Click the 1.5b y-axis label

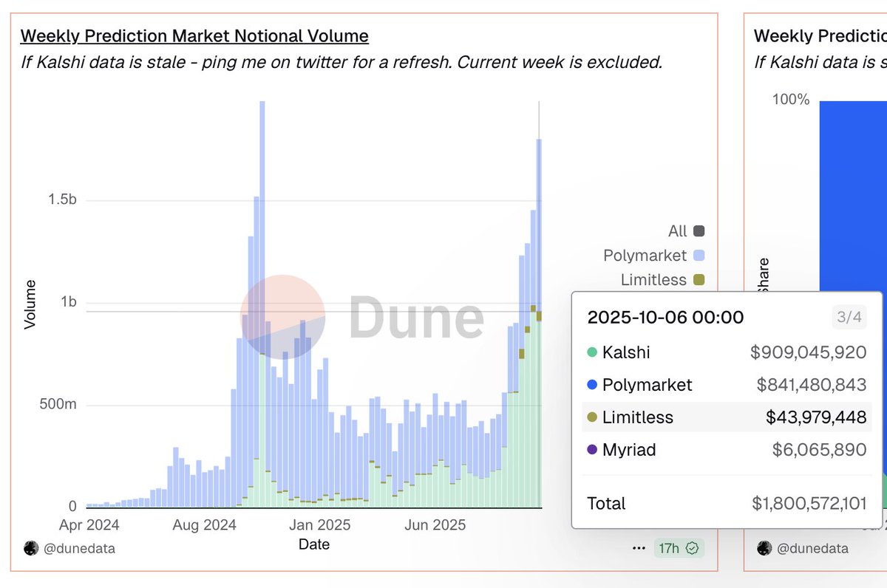coord(64,201)
